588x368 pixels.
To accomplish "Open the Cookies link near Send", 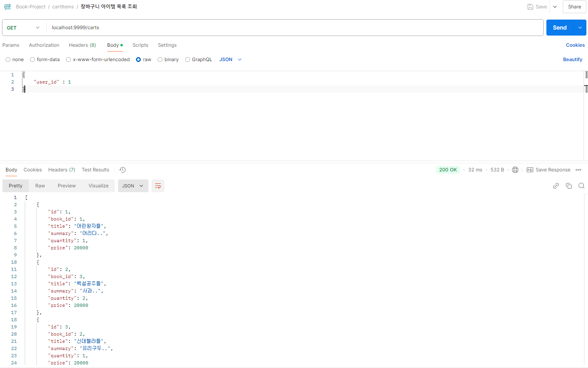I will click(575, 45).
